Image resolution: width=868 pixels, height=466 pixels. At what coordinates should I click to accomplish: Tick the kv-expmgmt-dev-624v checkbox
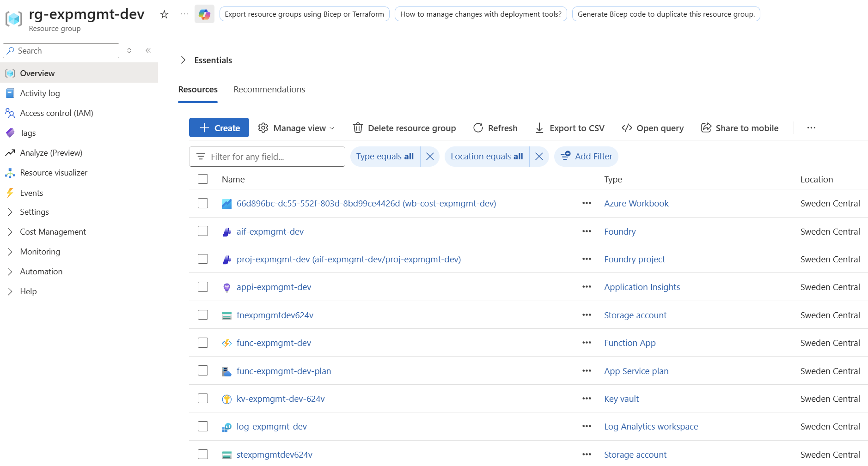pyautogui.click(x=203, y=399)
